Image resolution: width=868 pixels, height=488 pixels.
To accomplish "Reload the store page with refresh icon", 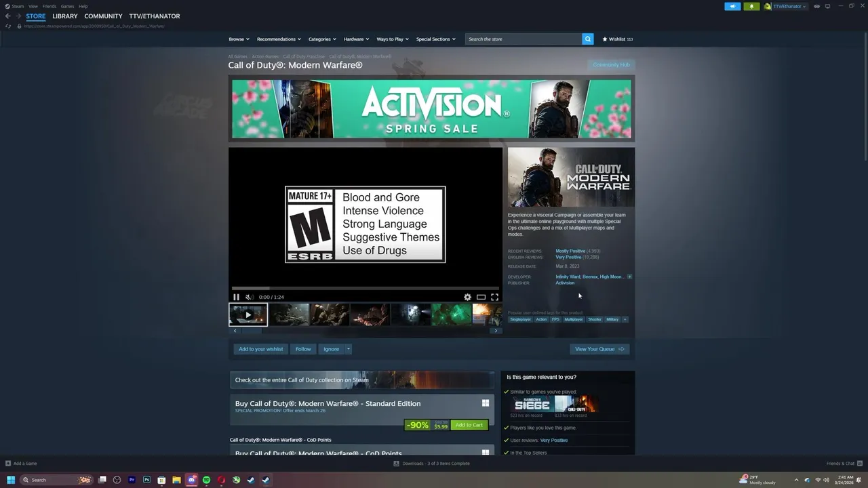I will point(8,26).
